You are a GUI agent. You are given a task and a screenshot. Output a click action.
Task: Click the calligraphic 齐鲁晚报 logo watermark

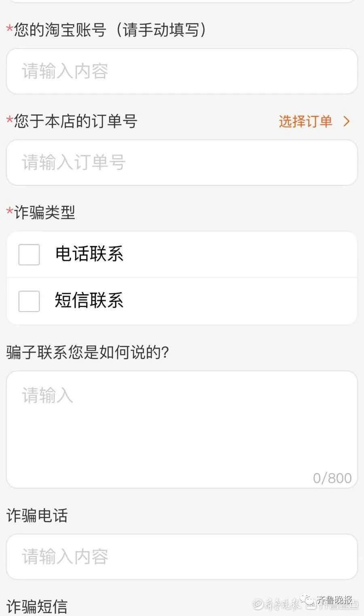pos(277,604)
